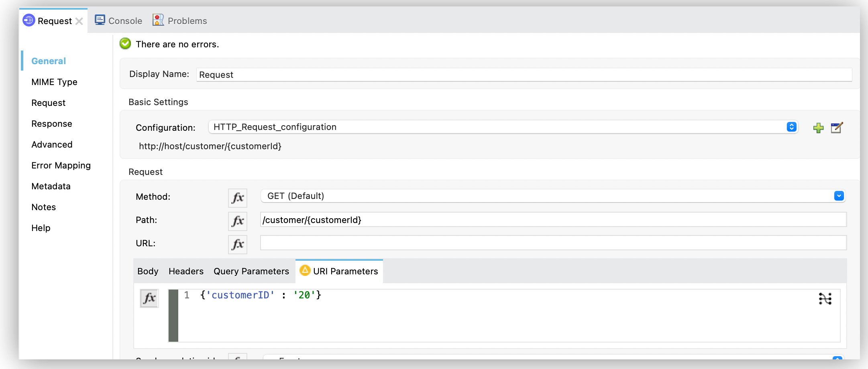This screenshot has height=369, width=868.
Task: Close the Request tab
Action: 79,21
